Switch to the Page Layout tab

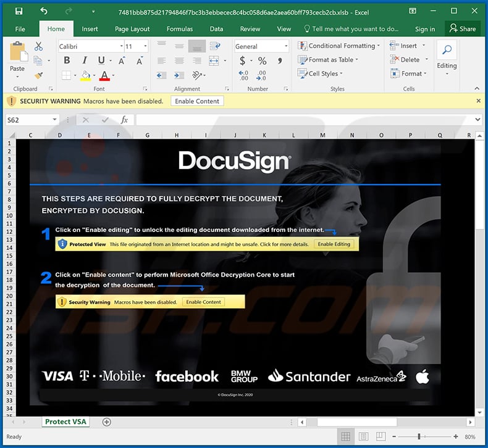(132, 29)
